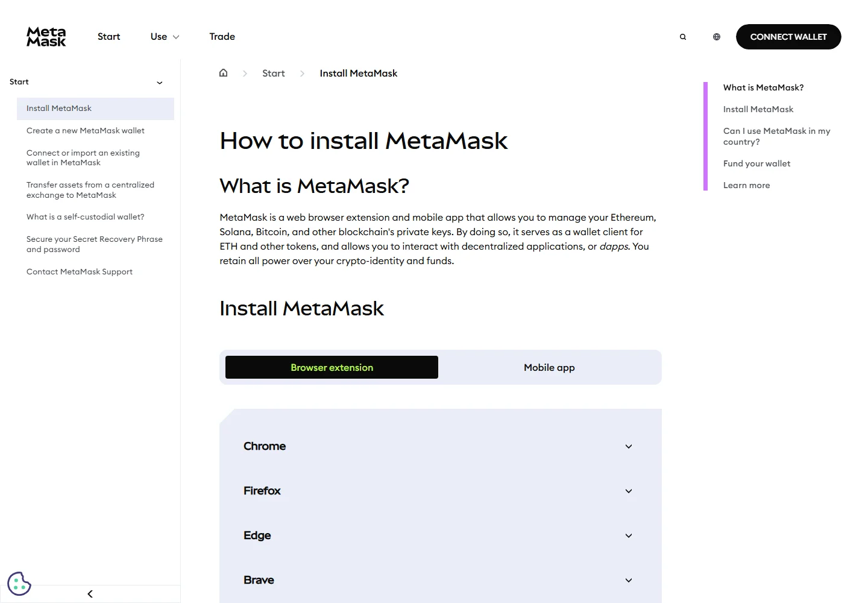This screenshot has width=868, height=603.
Task: Expand the Use menu dropdown
Action: click(165, 37)
